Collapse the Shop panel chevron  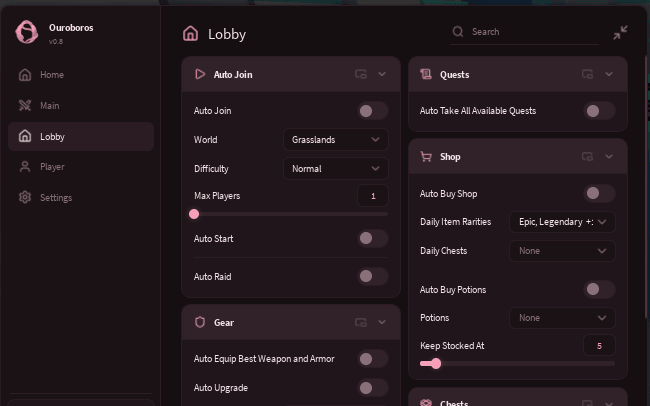click(x=609, y=156)
